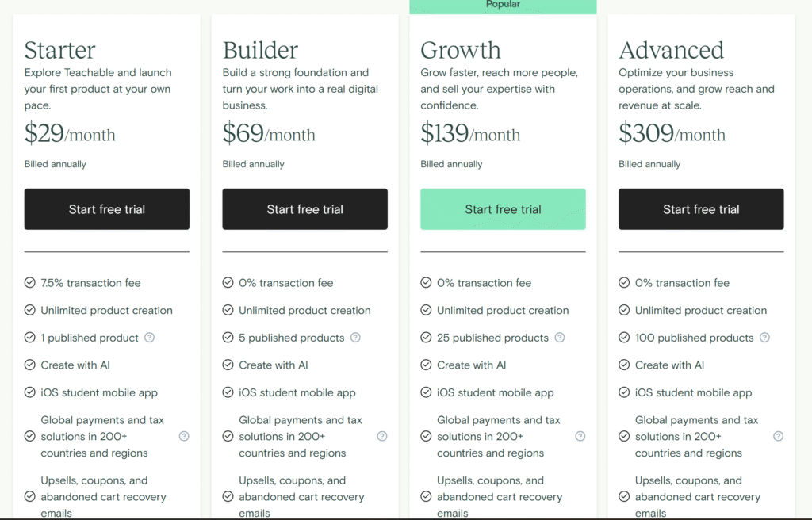Open Growth global payments info tooltip icon
The image size is (812, 520).
click(580, 436)
